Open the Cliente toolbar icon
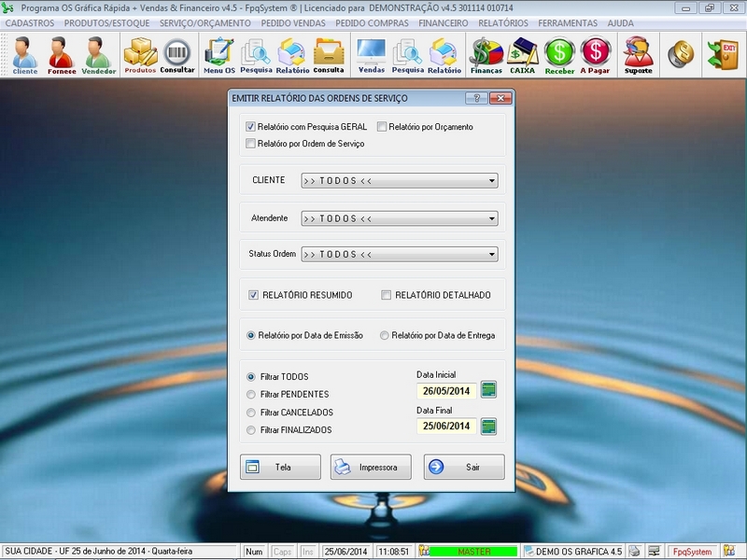Screen dimensions: 747x560 click(x=25, y=55)
